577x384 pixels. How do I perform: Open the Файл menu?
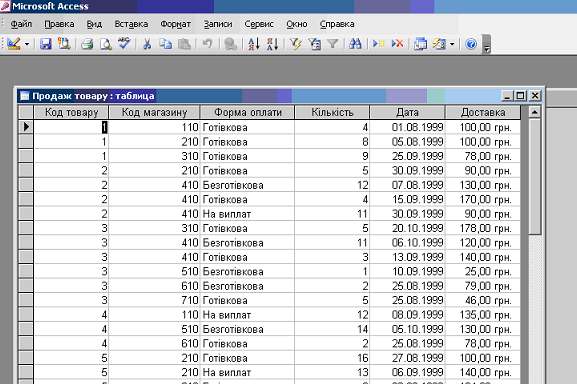21,24
